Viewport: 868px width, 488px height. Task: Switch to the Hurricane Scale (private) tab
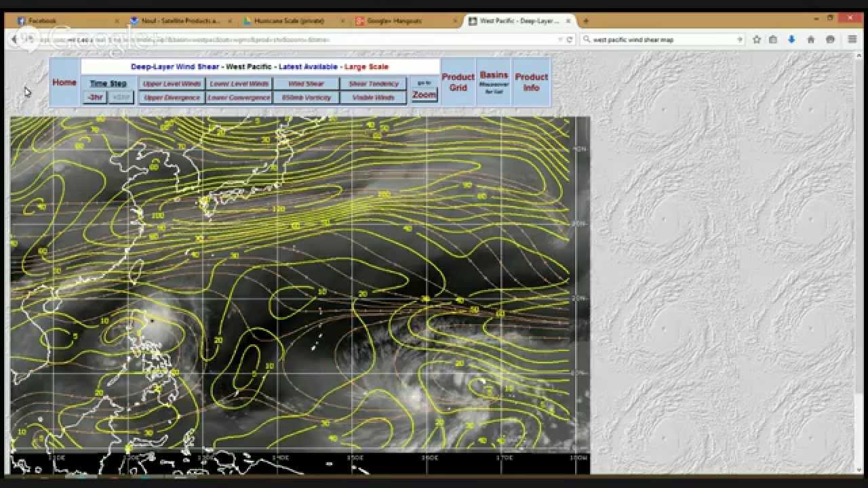coord(294,21)
